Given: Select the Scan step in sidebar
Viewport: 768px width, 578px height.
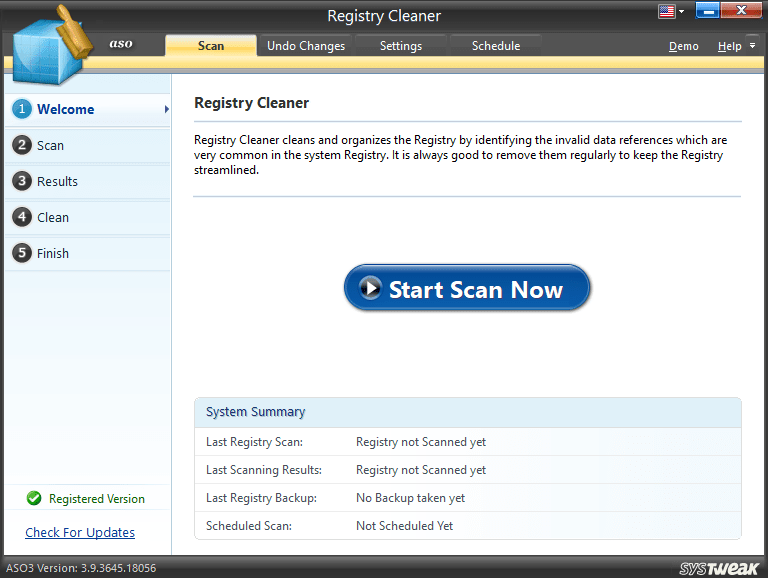Looking at the screenshot, I should click(88, 145).
